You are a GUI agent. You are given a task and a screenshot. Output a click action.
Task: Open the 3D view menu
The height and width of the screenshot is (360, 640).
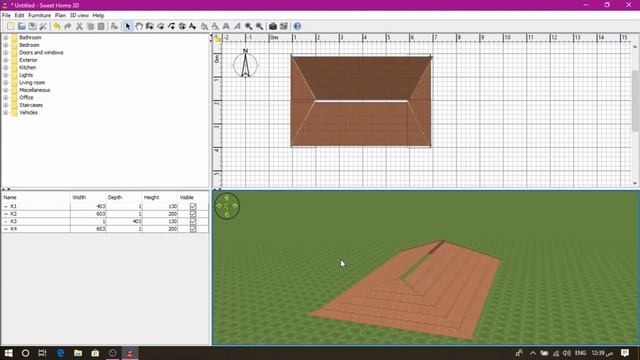[79, 15]
